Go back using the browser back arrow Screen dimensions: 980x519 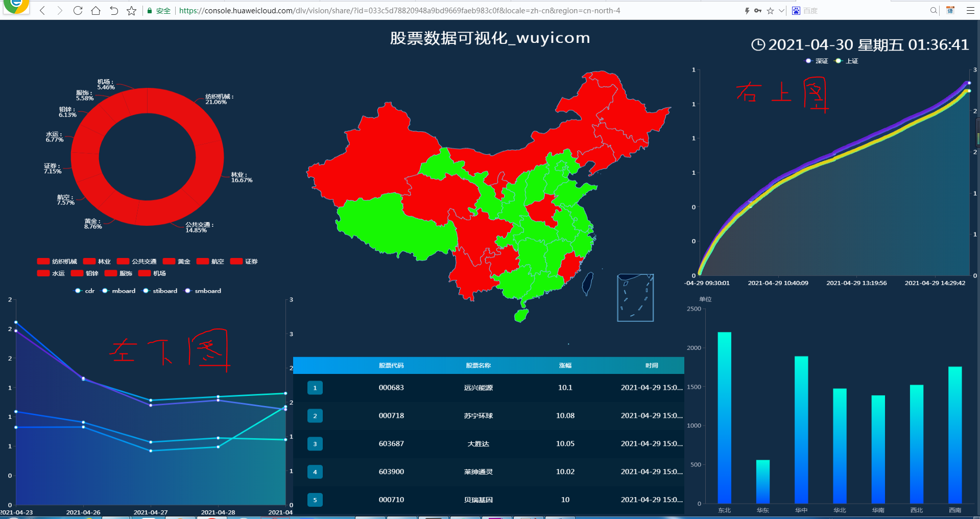[x=42, y=10]
